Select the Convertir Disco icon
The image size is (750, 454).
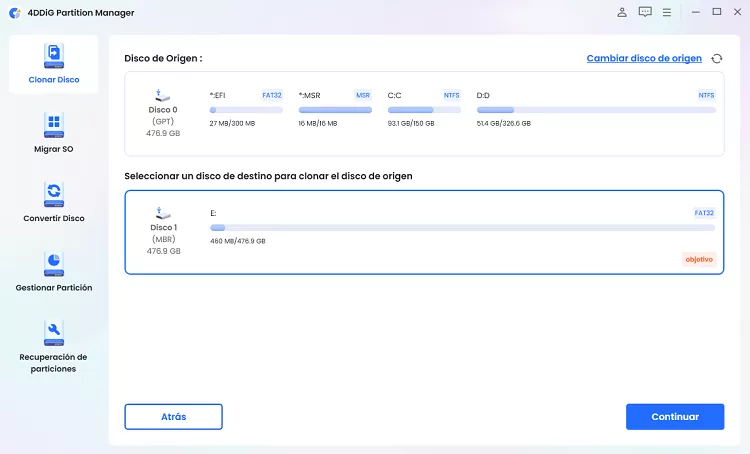pyautogui.click(x=54, y=194)
